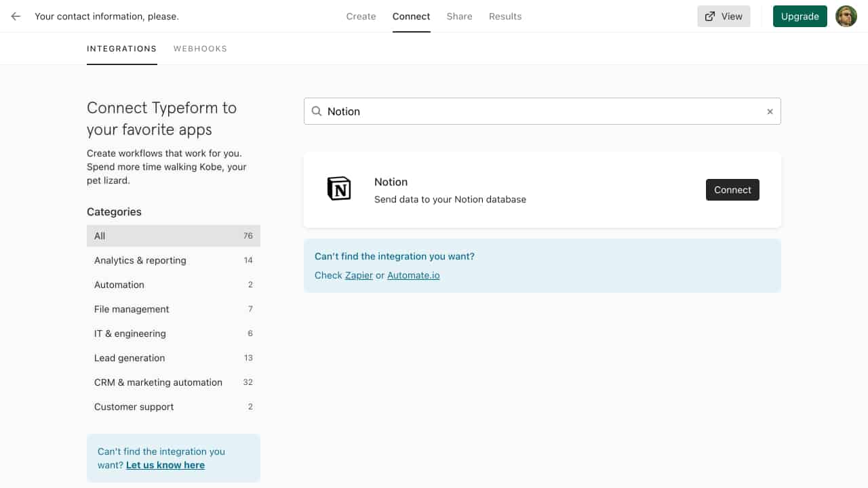Open the Zapier link
The image size is (868, 488).
(359, 275)
